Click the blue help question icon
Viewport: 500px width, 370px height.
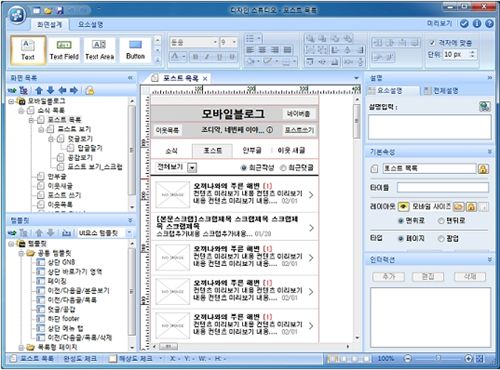click(x=489, y=24)
